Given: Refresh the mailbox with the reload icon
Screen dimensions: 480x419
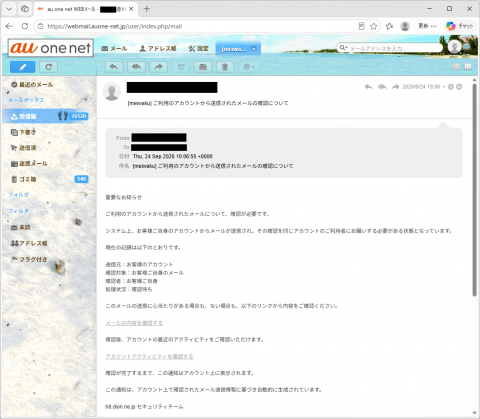Looking at the screenshot, I should click(48, 67).
